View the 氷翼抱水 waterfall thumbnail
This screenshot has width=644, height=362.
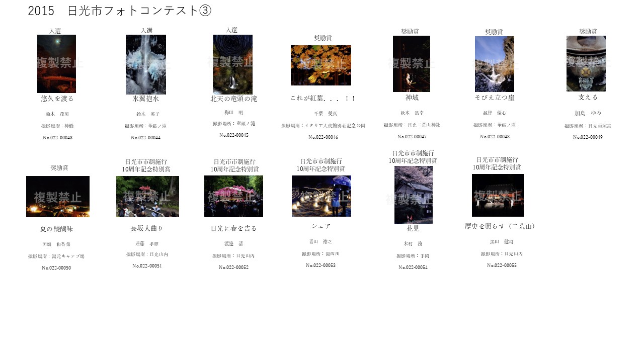click(146, 64)
